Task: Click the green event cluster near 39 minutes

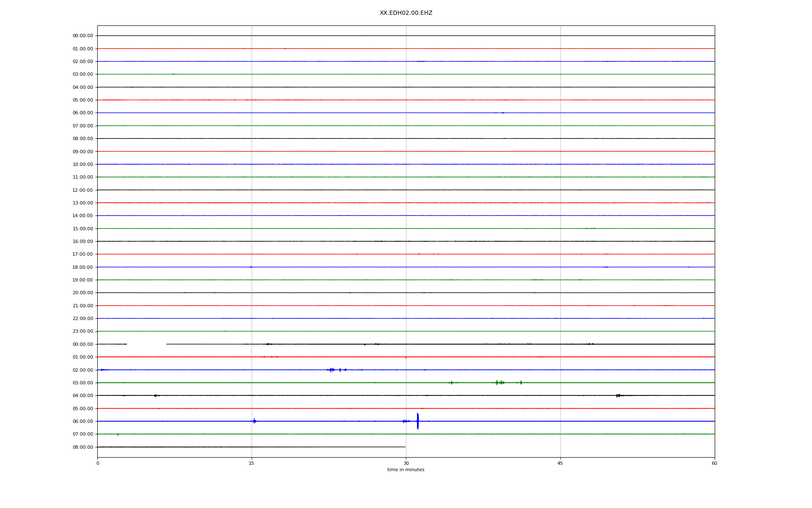Action: [499, 382]
